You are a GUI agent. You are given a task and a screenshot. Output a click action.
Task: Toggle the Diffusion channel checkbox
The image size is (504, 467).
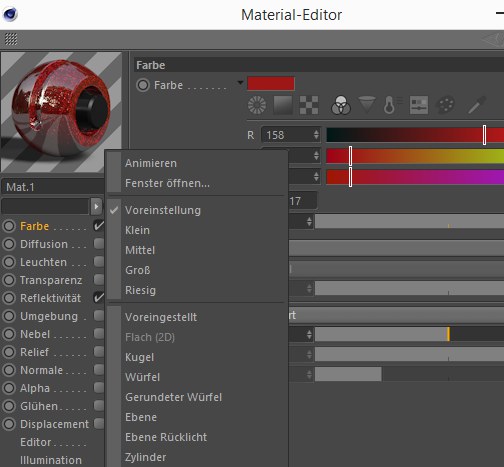(99, 244)
